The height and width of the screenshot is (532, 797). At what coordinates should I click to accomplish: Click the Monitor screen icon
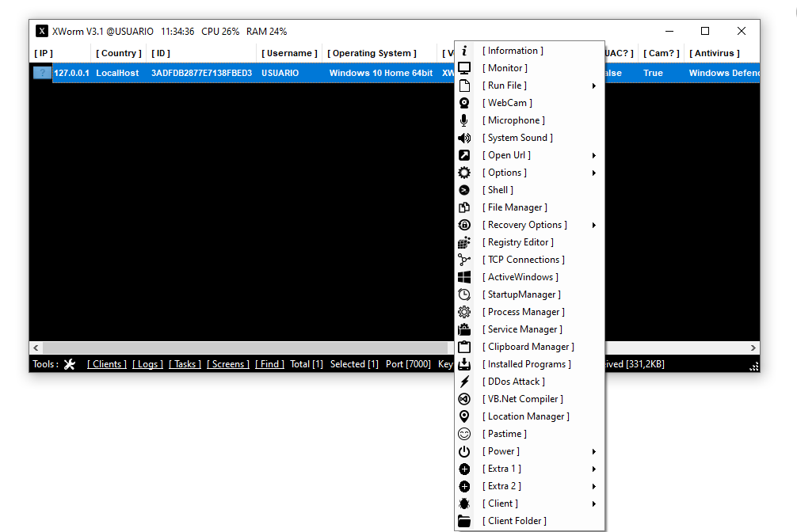[464, 68]
